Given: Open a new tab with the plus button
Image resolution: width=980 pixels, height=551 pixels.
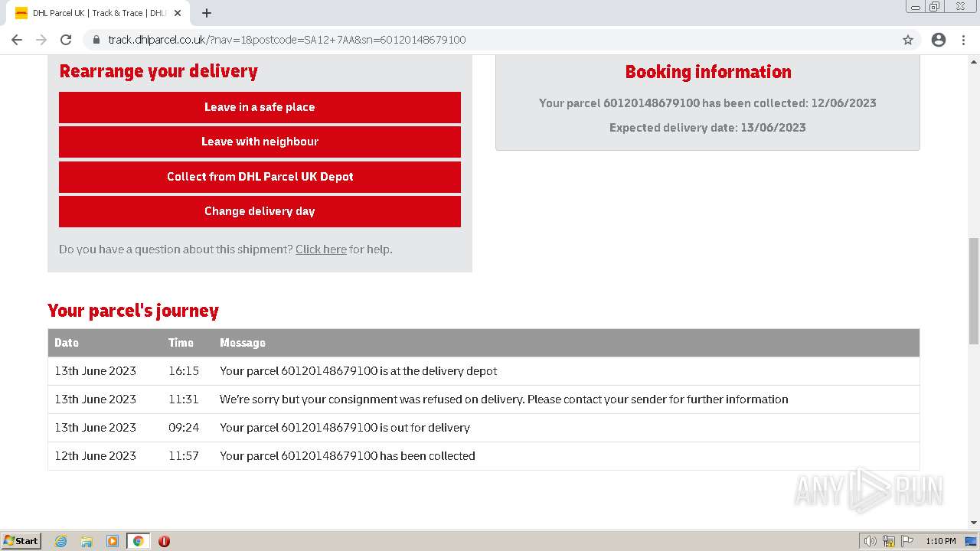Looking at the screenshot, I should (x=207, y=13).
